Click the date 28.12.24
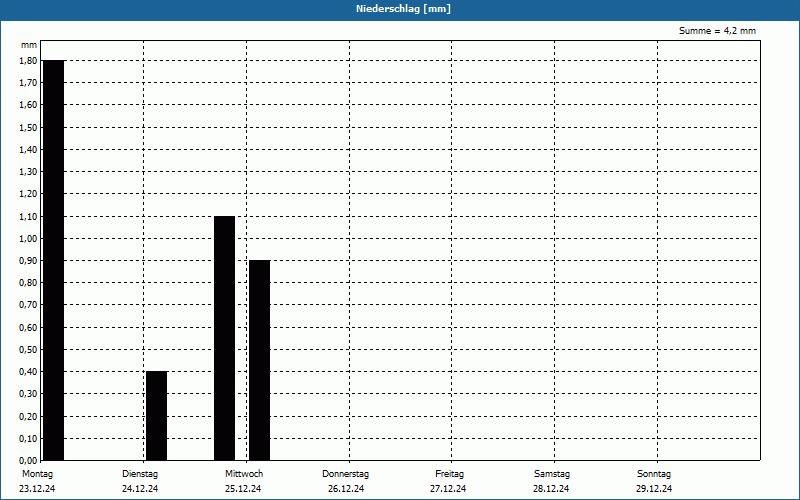The height and width of the screenshot is (500, 800). click(x=551, y=489)
